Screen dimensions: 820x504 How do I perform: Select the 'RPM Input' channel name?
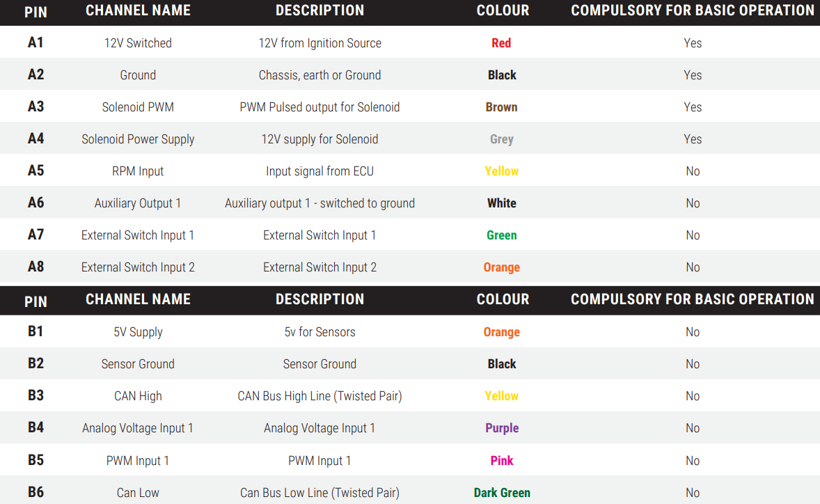pos(138,171)
